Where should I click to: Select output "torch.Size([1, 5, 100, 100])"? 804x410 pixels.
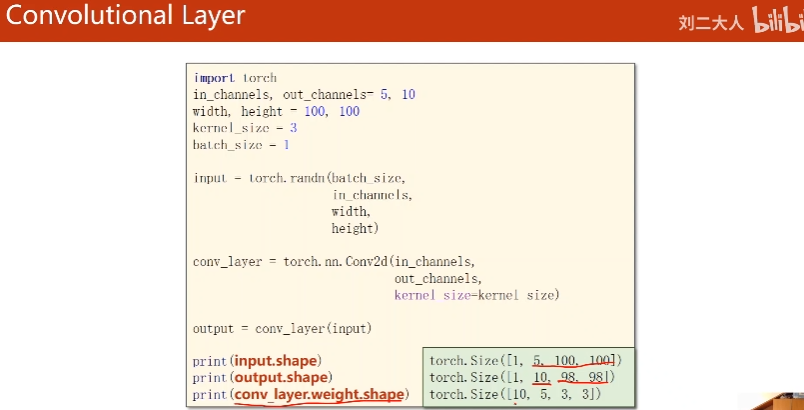tap(526, 361)
